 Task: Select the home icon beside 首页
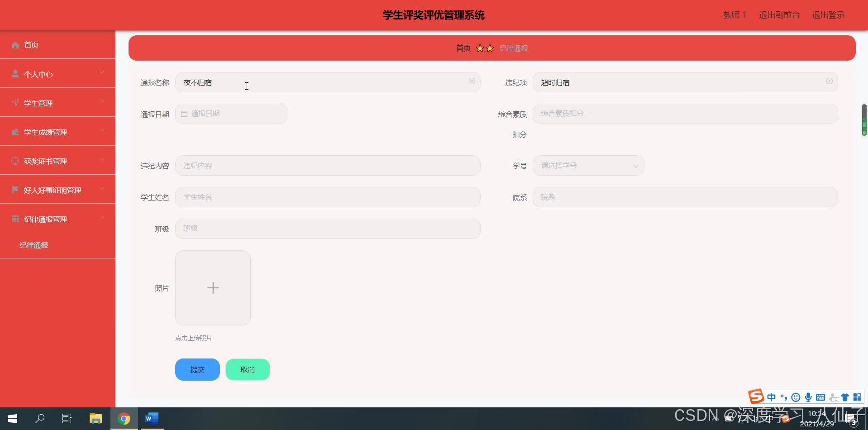(15, 45)
